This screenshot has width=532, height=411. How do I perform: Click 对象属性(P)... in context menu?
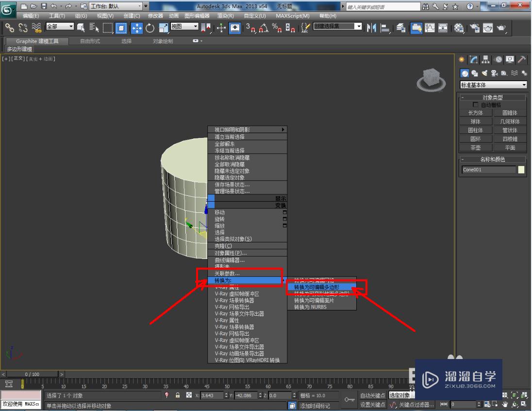click(248, 253)
